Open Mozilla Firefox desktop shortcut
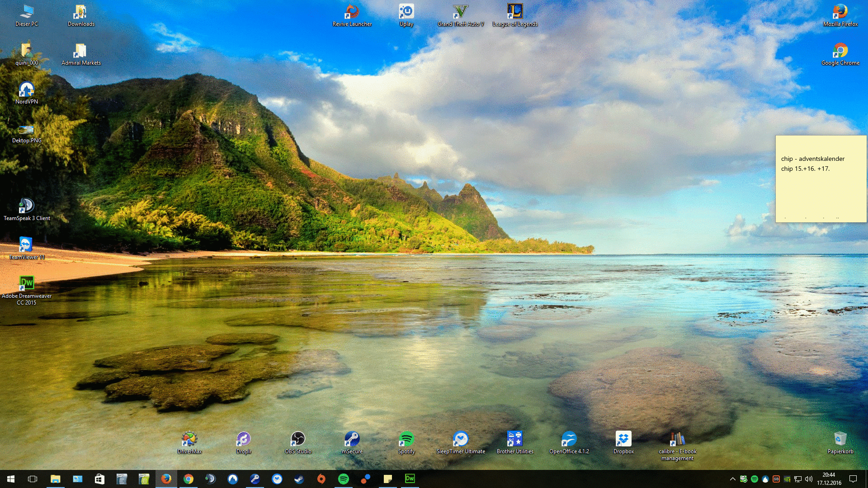Viewport: 868px width, 488px height. coord(840,16)
